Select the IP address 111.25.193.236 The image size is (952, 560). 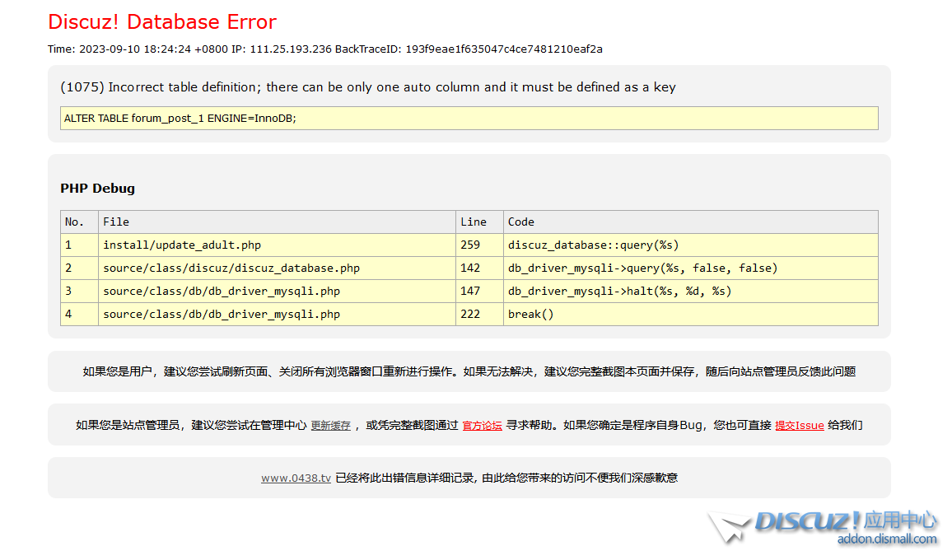(291, 49)
